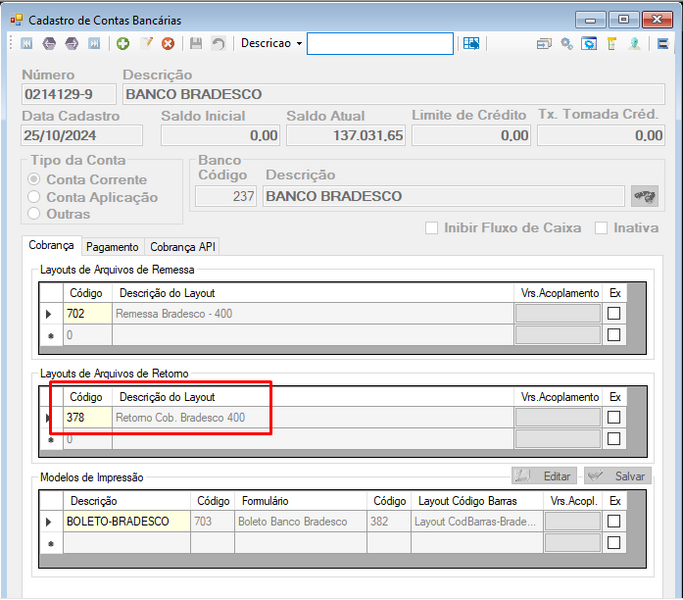Click Banco Código field 237

226,196
